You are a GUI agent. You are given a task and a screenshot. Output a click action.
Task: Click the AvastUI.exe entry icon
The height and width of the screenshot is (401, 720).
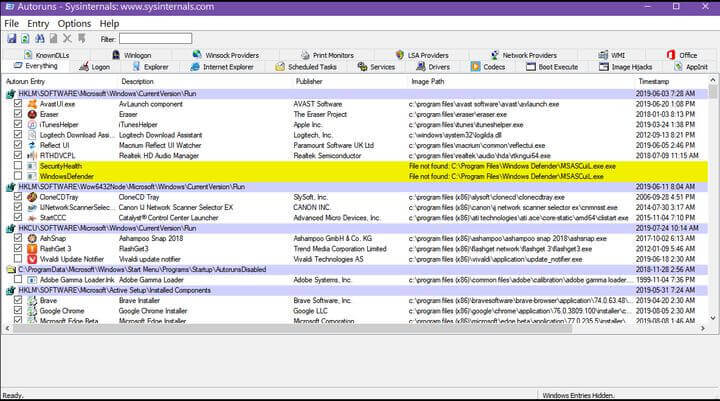click(x=32, y=104)
